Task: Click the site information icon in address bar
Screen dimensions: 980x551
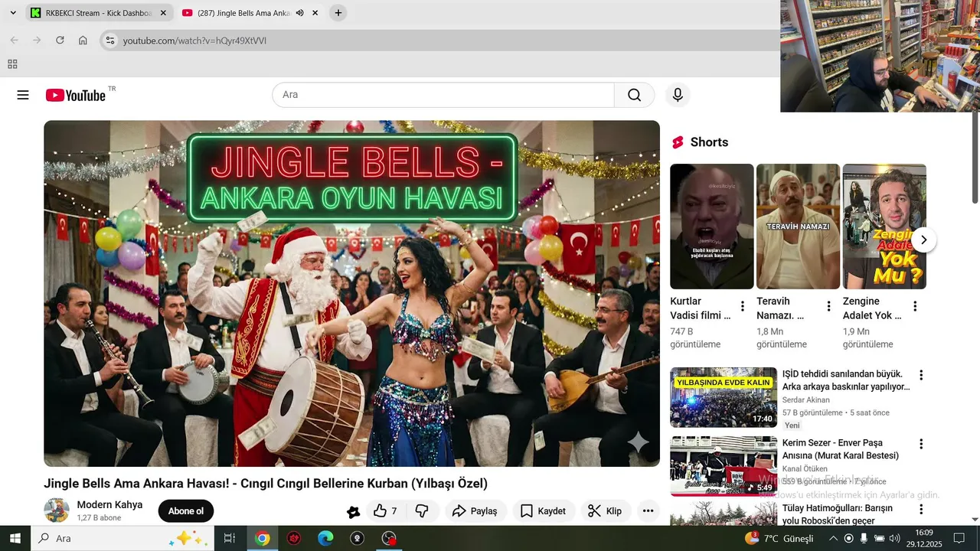Action: click(110, 41)
